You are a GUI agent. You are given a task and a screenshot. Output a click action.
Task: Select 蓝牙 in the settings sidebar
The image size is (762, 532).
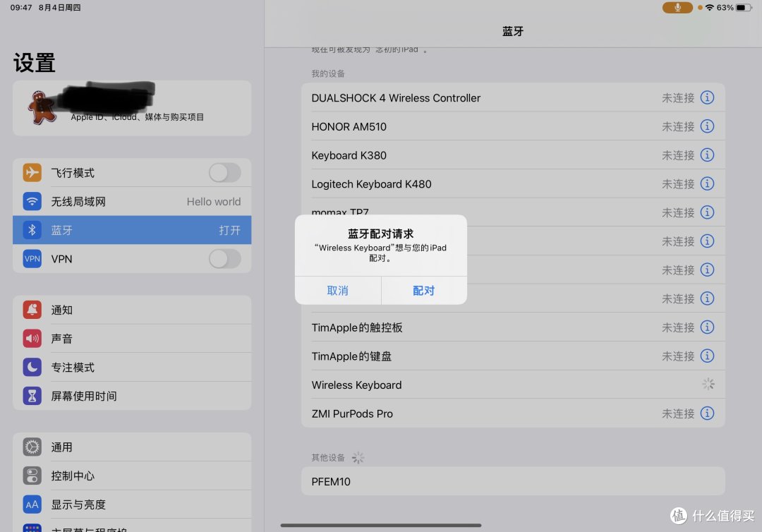[132, 230]
